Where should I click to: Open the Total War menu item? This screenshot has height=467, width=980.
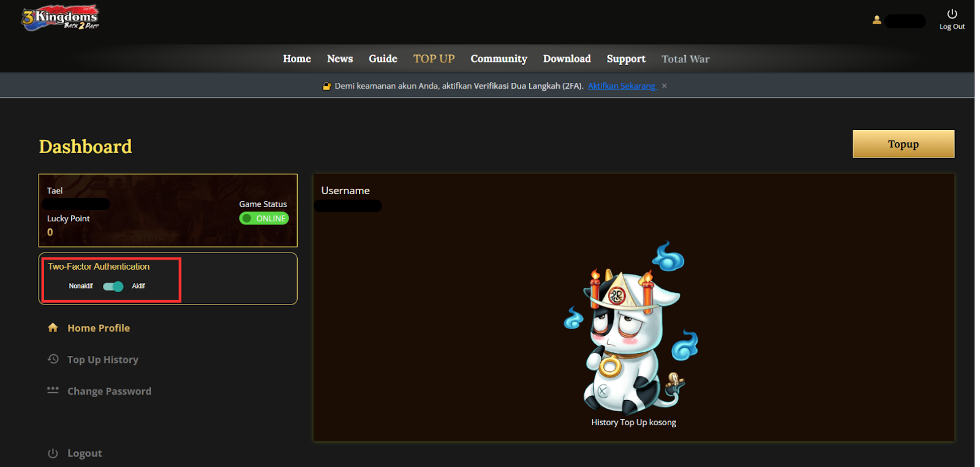tap(685, 59)
